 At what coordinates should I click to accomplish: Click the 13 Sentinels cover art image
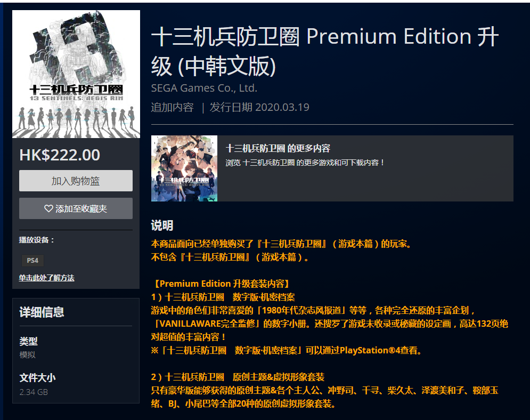(76, 74)
